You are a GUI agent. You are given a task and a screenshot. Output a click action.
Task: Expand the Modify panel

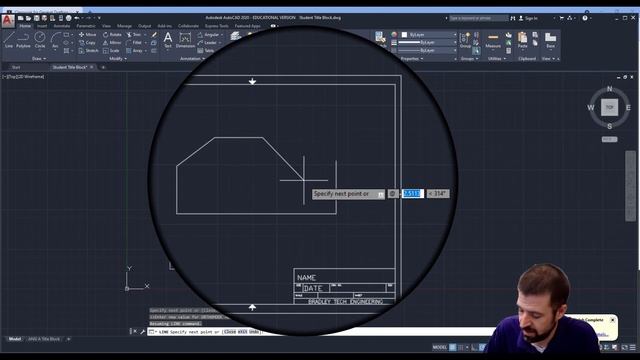[x=118, y=59]
